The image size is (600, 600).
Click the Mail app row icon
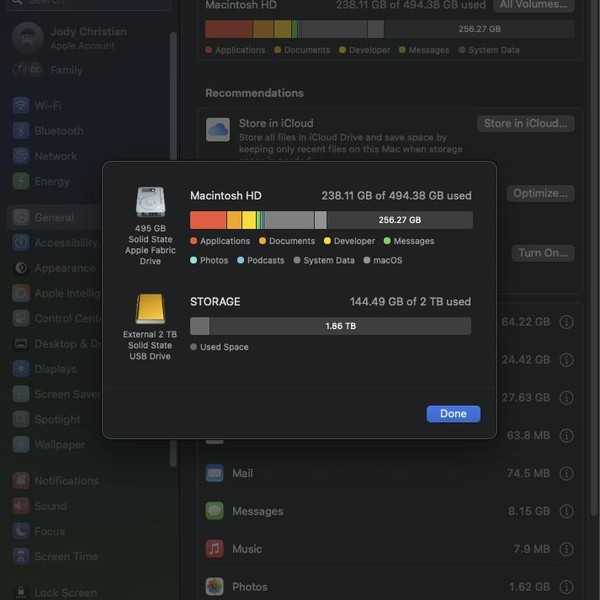[x=214, y=473]
